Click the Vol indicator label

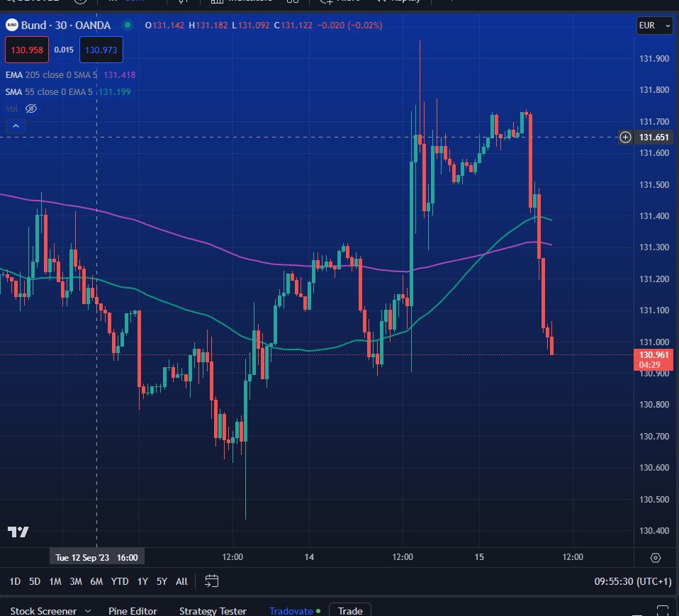click(11, 108)
